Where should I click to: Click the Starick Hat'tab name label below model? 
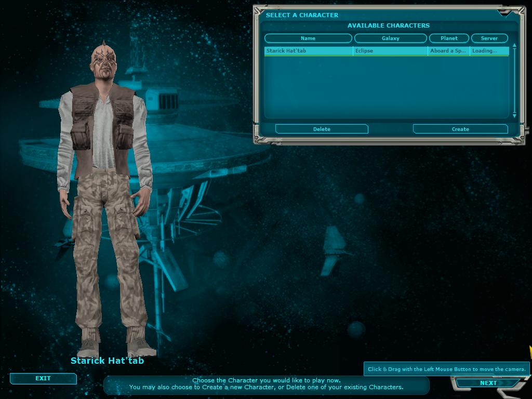[x=107, y=361]
